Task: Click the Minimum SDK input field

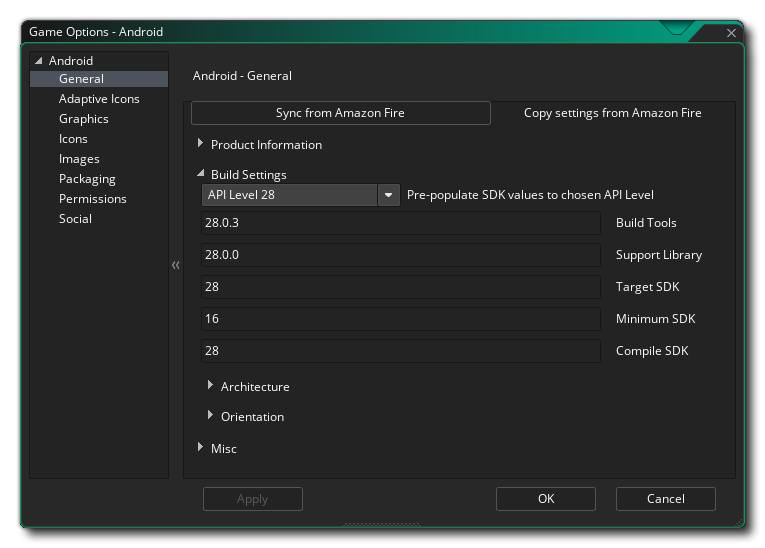Action: [399, 319]
